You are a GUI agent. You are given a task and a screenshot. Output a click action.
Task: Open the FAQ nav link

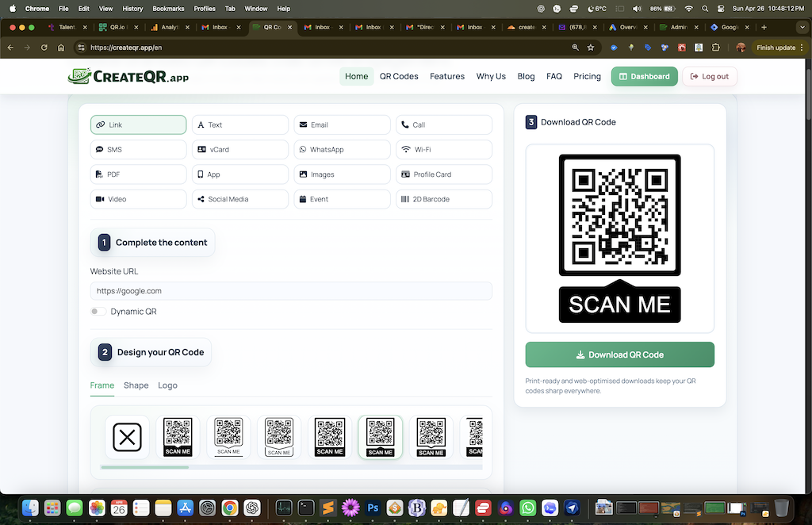(x=554, y=76)
